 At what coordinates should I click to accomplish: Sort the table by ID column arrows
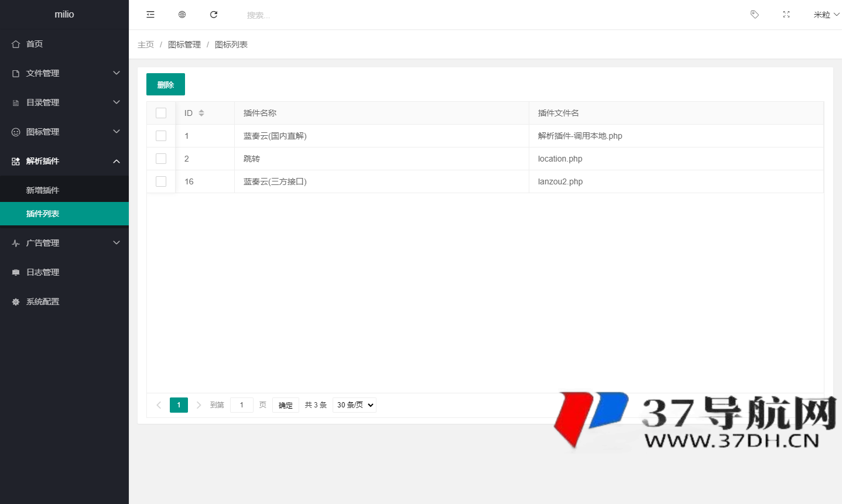pos(201,113)
